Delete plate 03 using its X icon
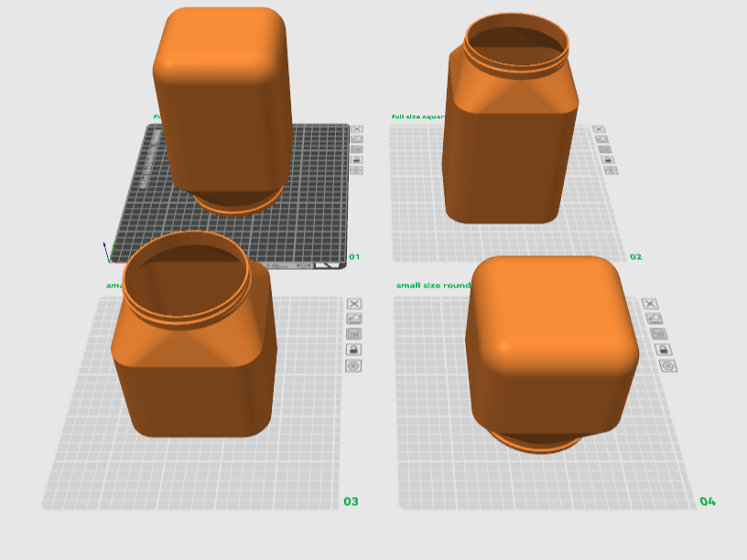Screen dimensions: 747x560 click(x=354, y=304)
